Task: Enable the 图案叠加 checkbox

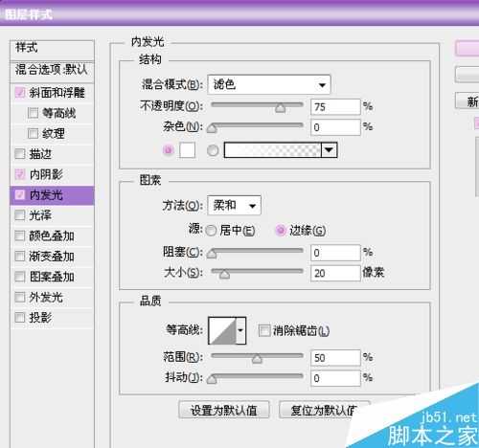Action: pyautogui.click(x=20, y=277)
